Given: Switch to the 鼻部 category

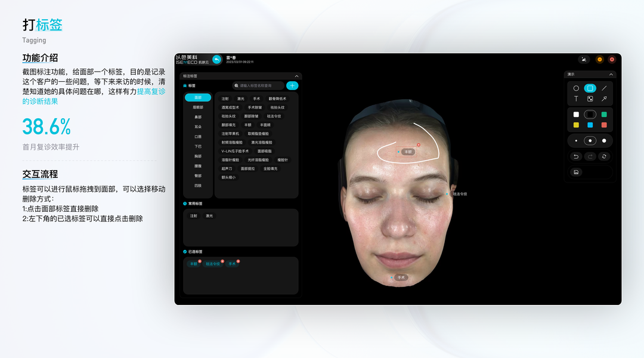Looking at the screenshot, I should pyautogui.click(x=198, y=117).
